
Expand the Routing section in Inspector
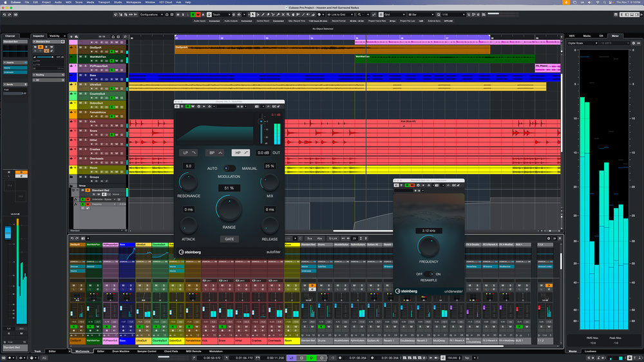click(48, 75)
